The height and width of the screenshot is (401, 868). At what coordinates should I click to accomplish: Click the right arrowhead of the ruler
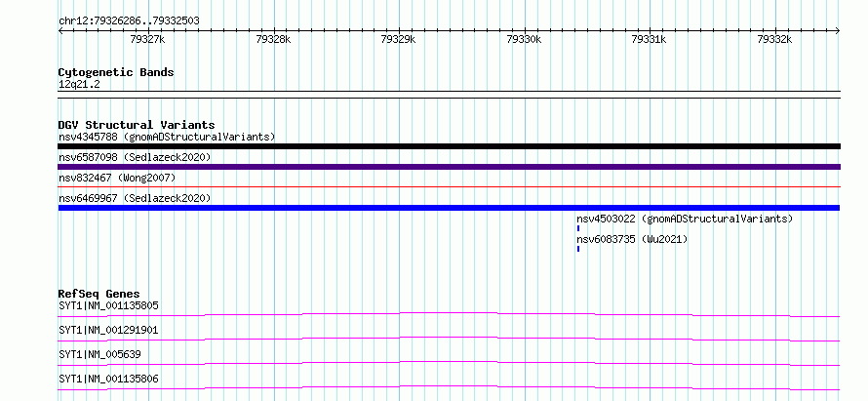(838, 31)
